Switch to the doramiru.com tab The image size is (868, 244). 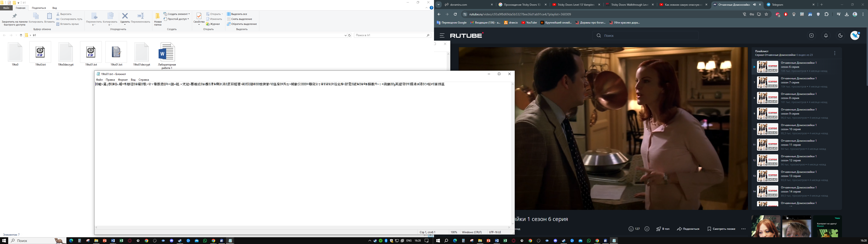tap(468, 5)
